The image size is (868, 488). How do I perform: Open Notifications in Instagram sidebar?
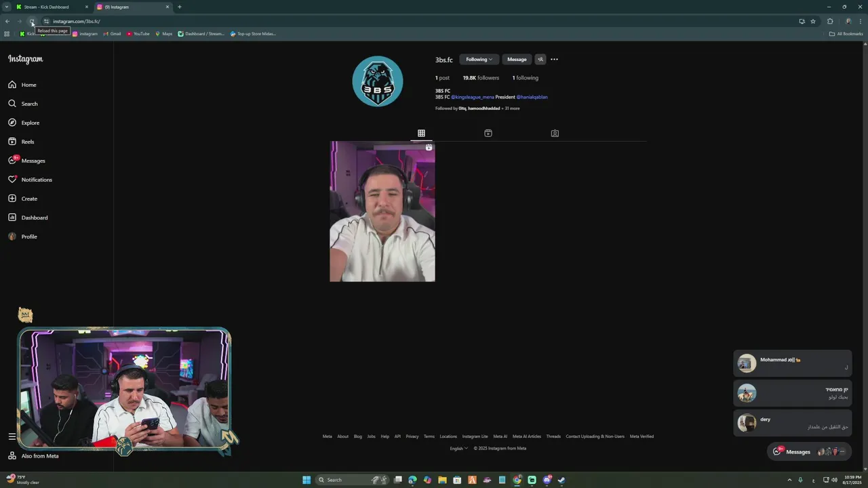(x=30, y=180)
